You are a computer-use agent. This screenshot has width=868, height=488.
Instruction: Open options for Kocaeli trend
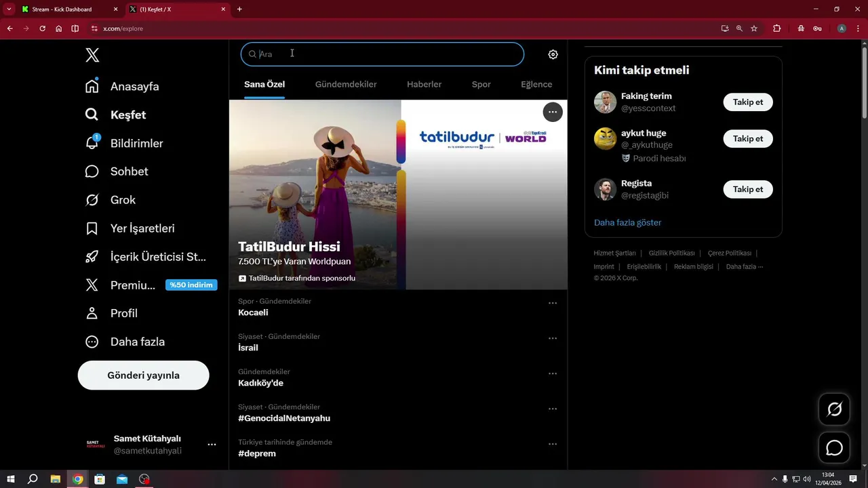pyautogui.click(x=553, y=303)
